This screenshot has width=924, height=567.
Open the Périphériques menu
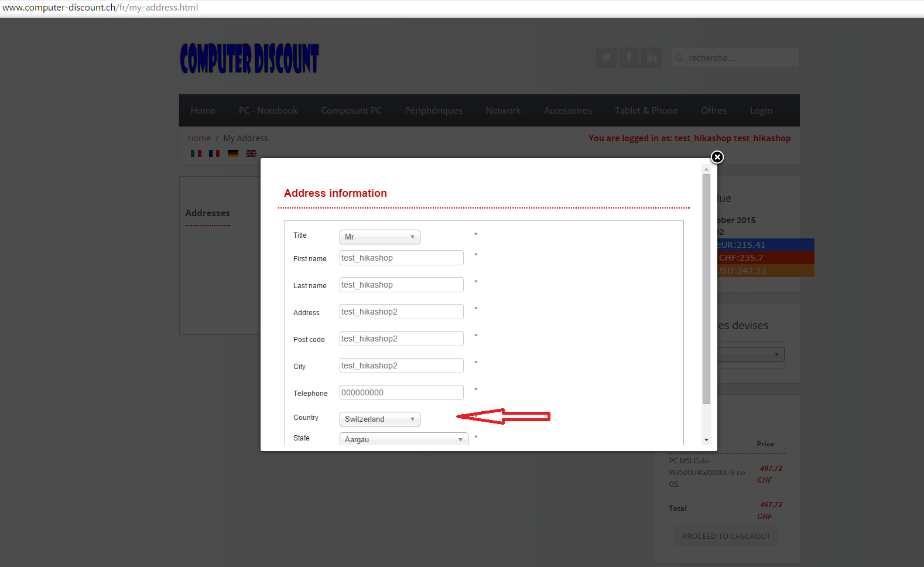[x=434, y=111]
